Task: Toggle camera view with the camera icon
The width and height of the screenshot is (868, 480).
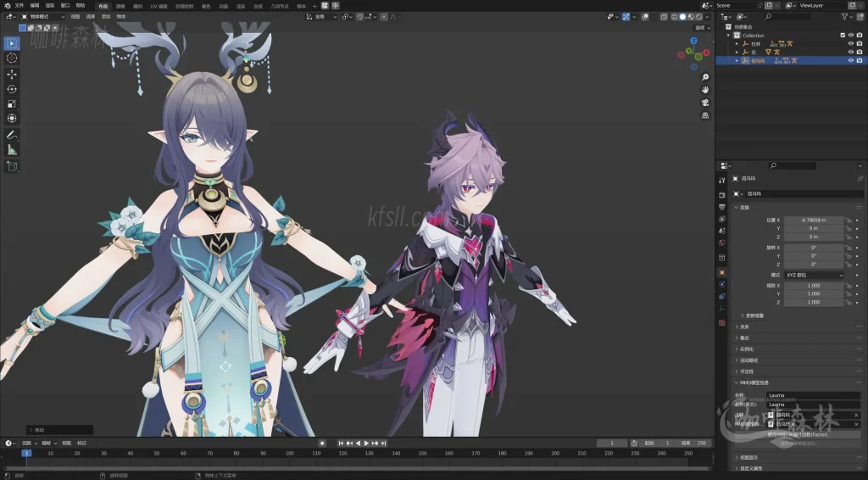Action: (x=705, y=103)
